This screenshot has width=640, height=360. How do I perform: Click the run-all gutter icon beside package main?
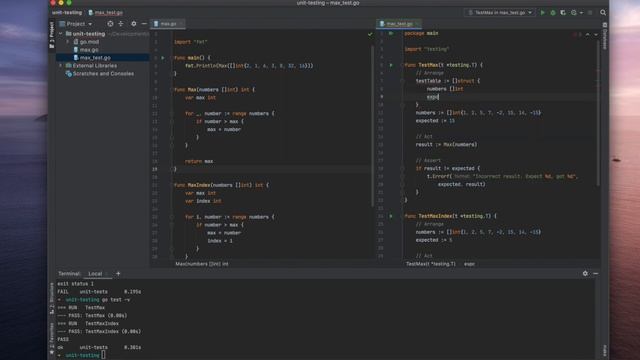tap(391, 33)
